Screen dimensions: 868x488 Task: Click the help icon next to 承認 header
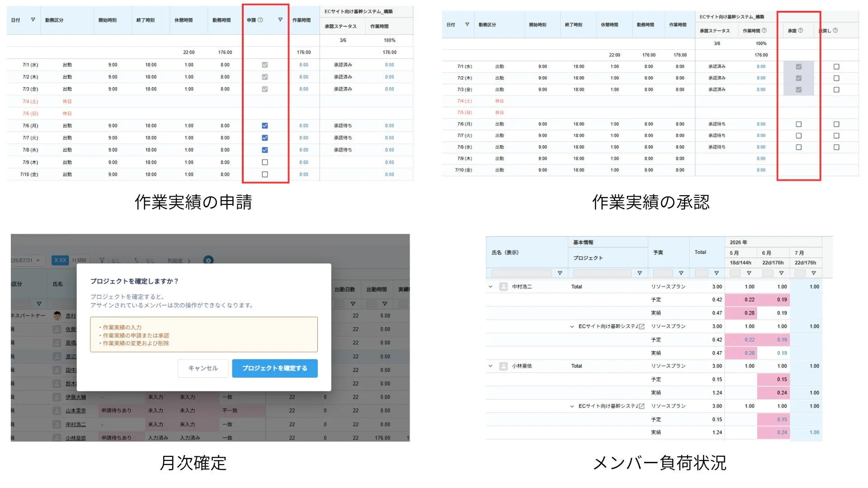click(801, 31)
